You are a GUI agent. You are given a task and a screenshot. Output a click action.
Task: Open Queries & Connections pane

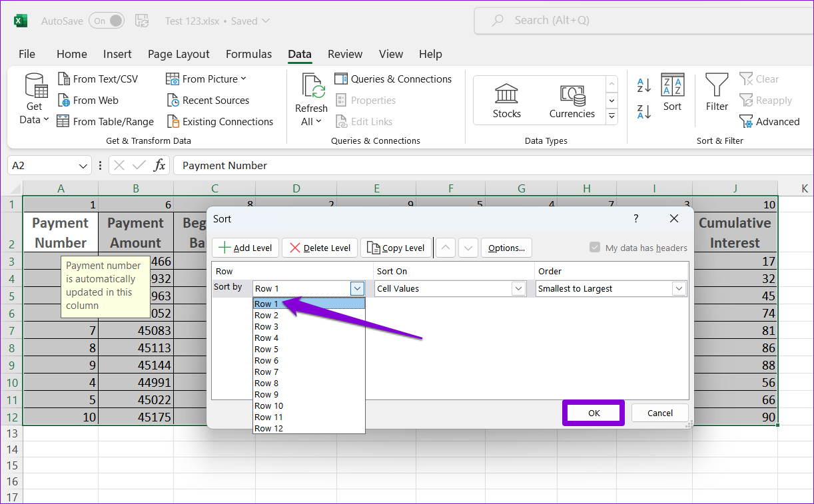click(x=393, y=79)
